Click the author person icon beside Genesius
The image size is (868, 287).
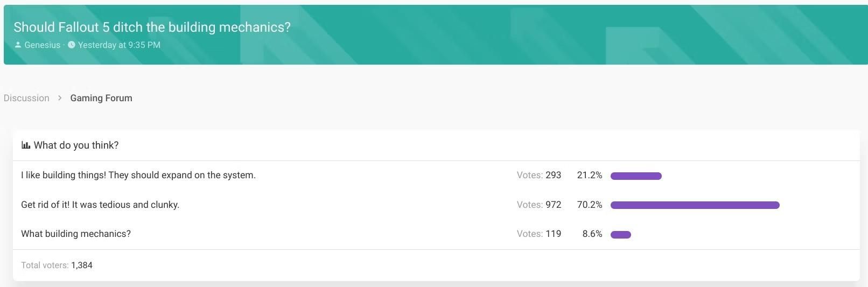click(18, 45)
